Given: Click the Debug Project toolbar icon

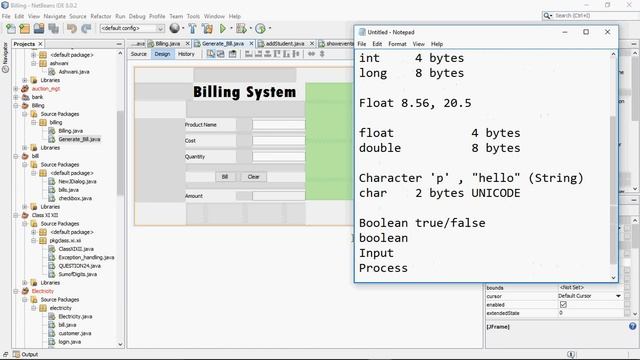Looking at the screenshot, I should point(241,28).
